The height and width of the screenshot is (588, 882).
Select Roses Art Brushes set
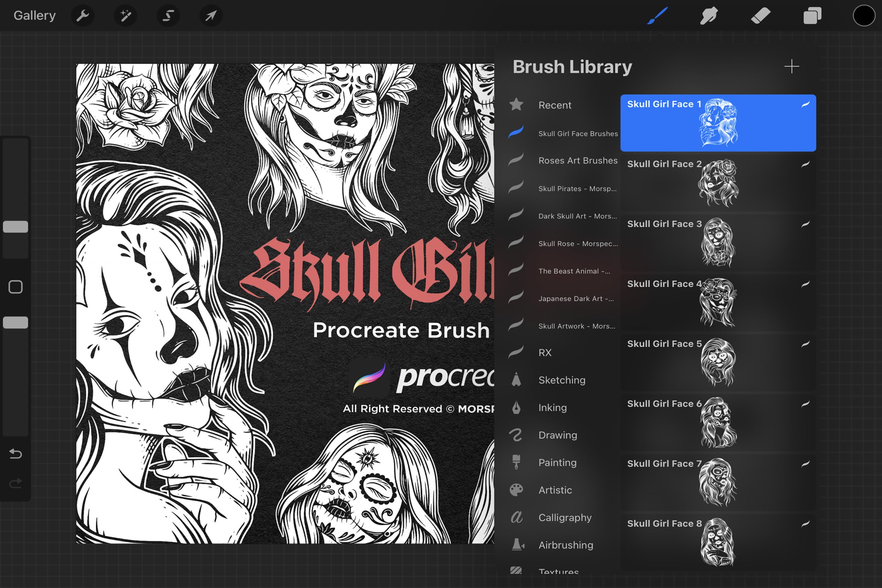[563, 161]
